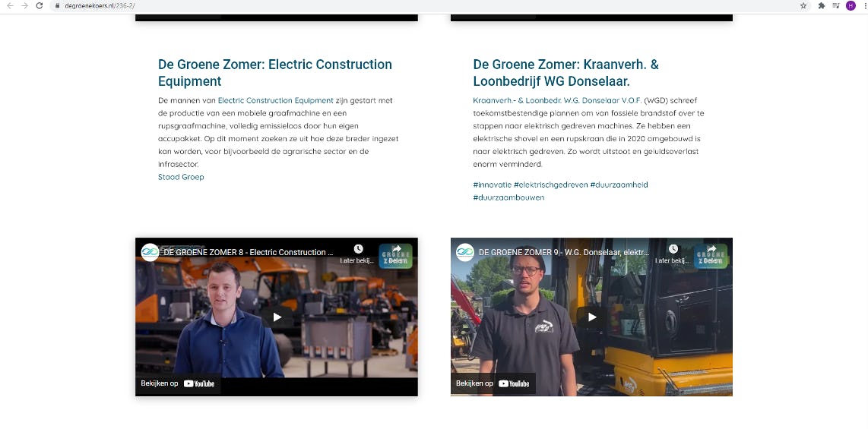The height and width of the screenshot is (429, 868).
Task: Click Bekijken op YouTube on Zomer 8 video
Action: tap(178, 383)
